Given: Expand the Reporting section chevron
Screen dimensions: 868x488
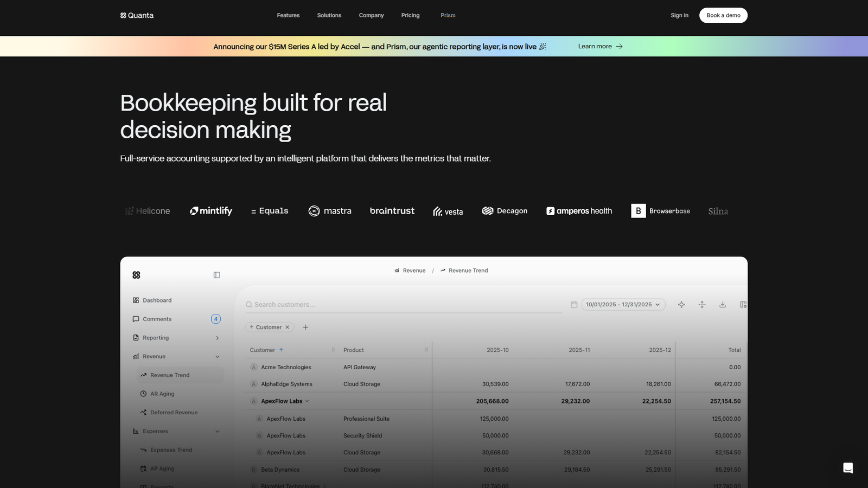Looking at the screenshot, I should (x=217, y=337).
